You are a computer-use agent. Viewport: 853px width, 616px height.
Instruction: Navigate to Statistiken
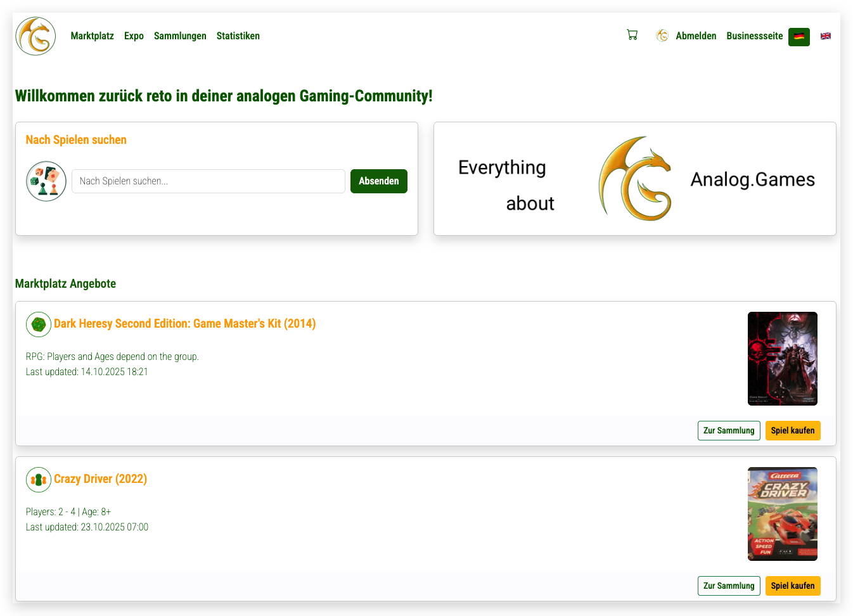point(238,36)
